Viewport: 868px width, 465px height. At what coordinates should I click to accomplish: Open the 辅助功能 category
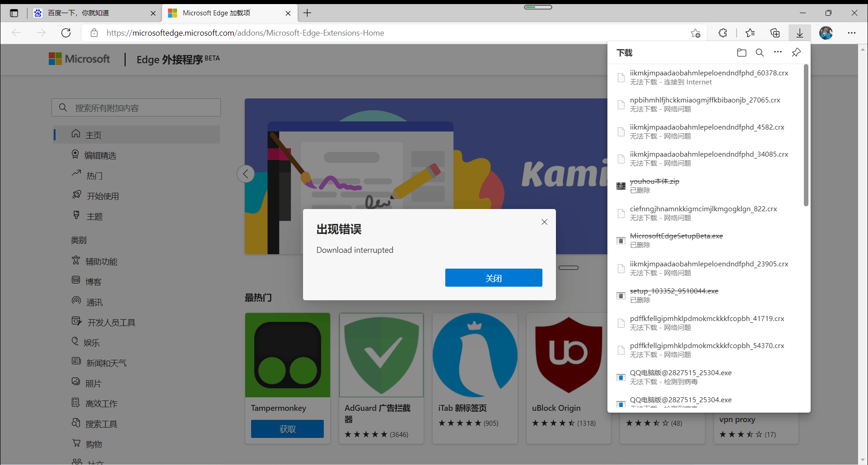point(94,261)
